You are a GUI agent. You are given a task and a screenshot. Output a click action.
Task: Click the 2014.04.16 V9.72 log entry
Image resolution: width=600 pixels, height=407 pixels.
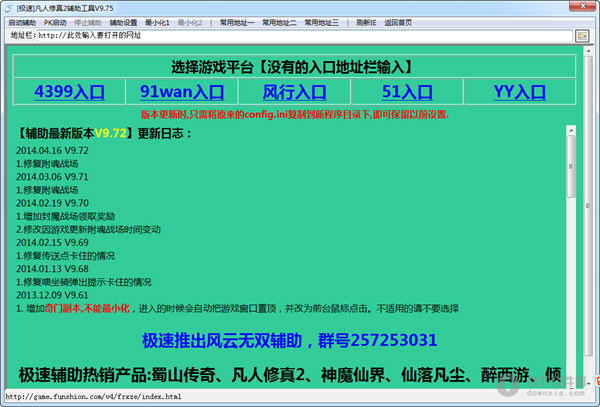[52, 150]
